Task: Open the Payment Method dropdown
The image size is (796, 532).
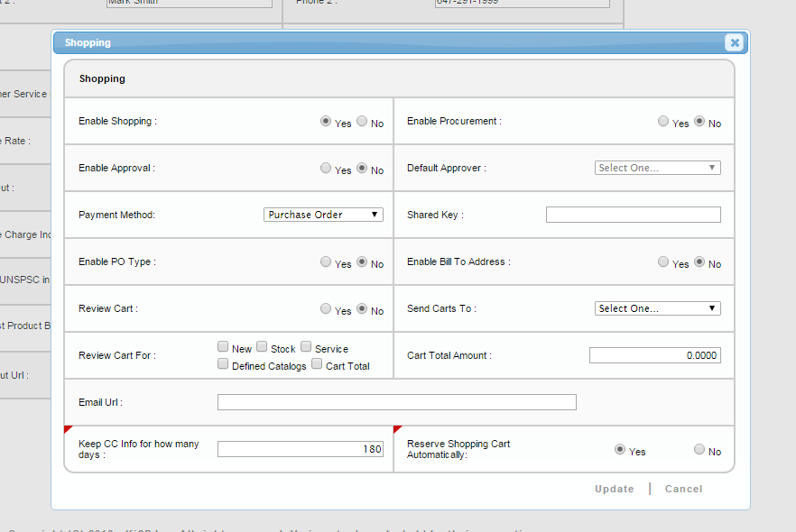Action: click(x=323, y=215)
